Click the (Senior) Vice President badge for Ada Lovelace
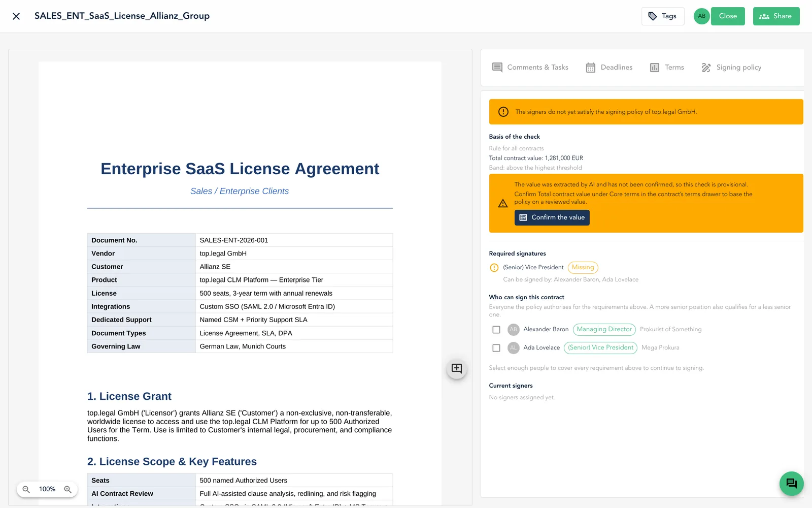Screen dimensions: 812x508 click(601, 348)
